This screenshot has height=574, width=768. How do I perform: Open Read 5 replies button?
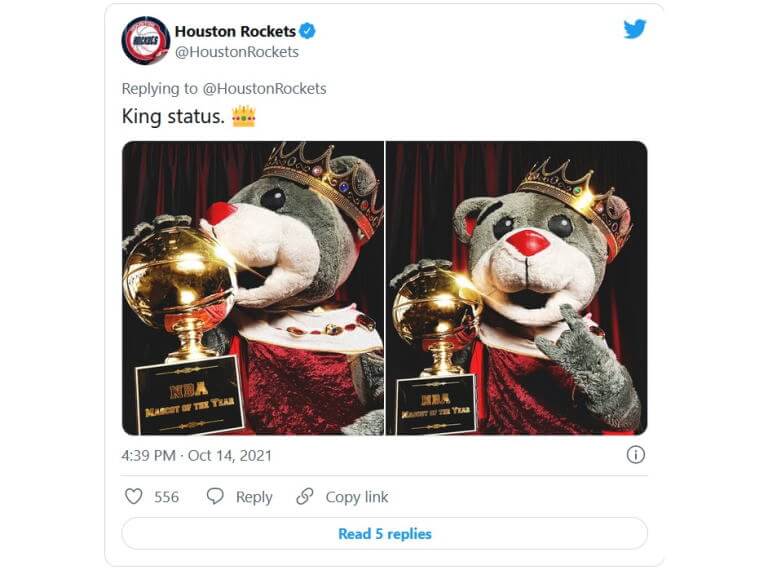pyautogui.click(x=384, y=533)
